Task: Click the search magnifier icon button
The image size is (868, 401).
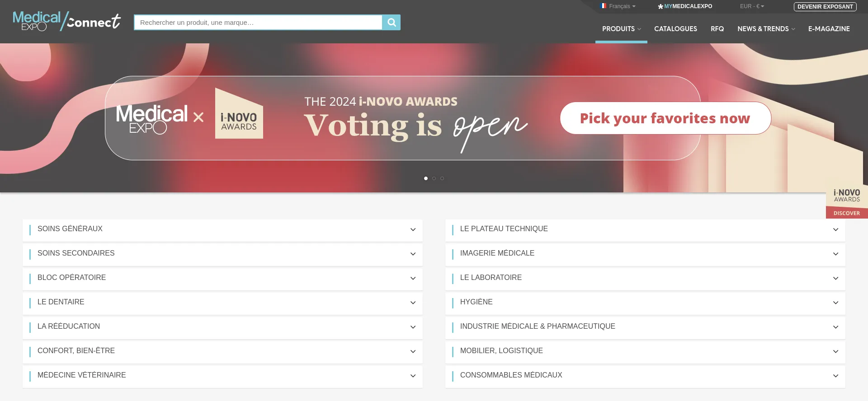Action: point(392,23)
